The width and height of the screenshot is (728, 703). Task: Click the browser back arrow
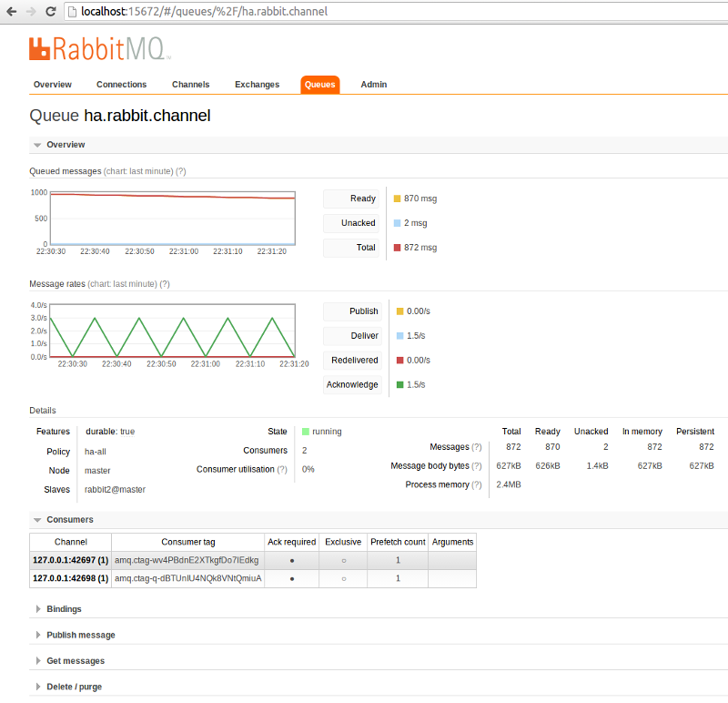12,12
